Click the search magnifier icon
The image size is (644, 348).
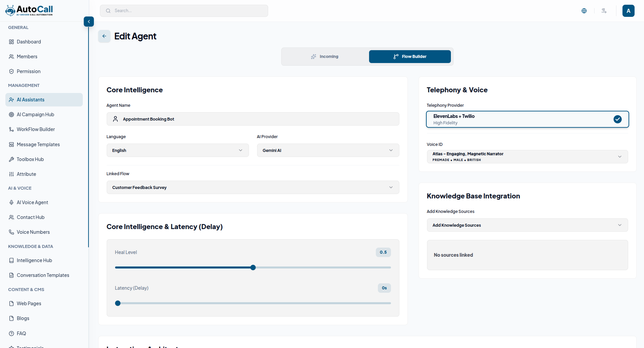[x=108, y=11]
